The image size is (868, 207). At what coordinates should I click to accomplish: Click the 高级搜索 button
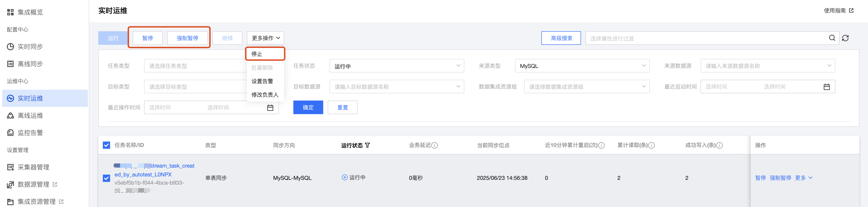coord(561,38)
